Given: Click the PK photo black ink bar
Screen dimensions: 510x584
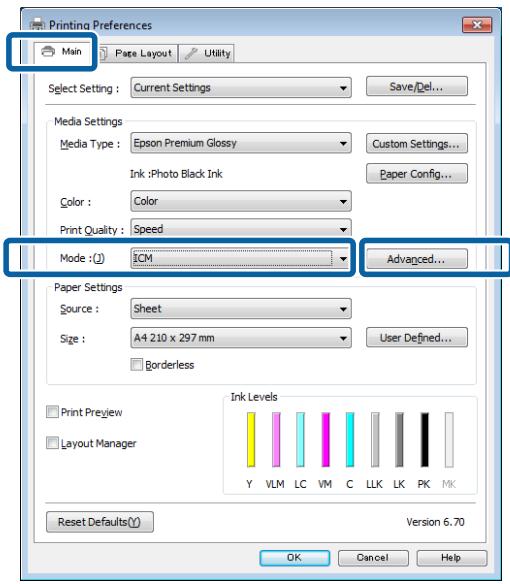Looking at the screenshot, I should [424, 439].
